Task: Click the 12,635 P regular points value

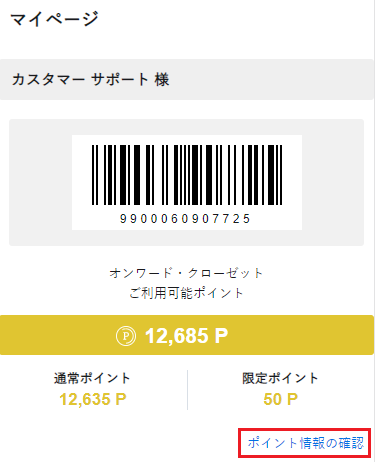Action: [x=93, y=399]
